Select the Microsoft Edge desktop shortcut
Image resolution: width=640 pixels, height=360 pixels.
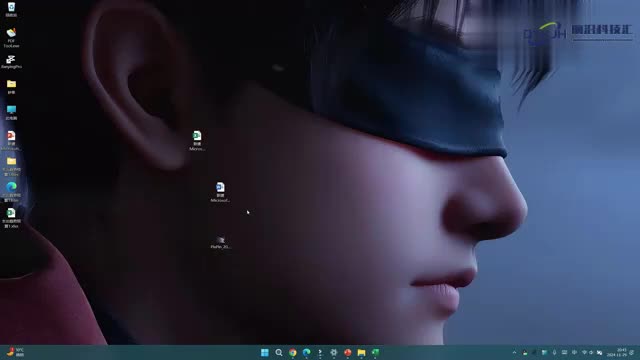[11, 192]
